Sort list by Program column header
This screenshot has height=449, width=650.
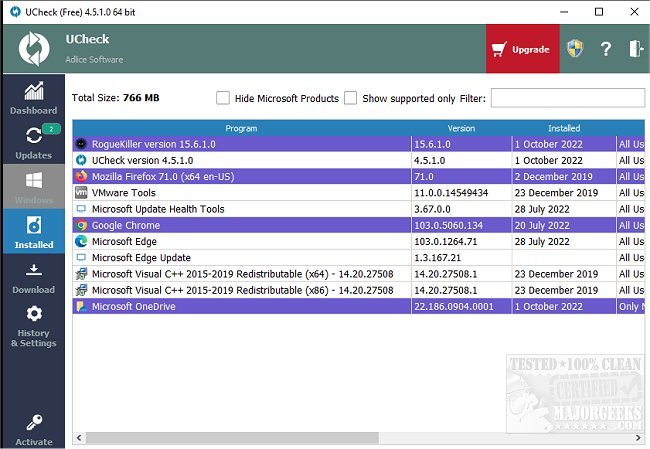[241, 128]
